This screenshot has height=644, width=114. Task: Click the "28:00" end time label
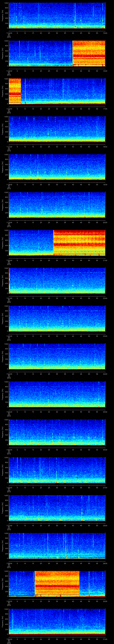[105, 525]
